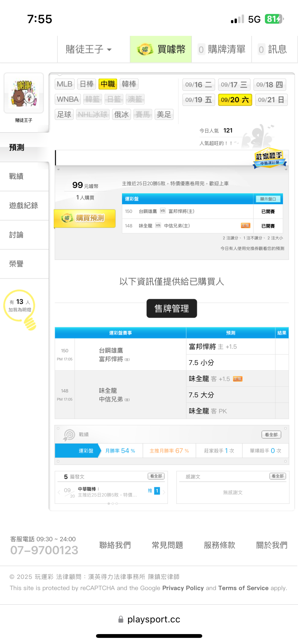The image size is (298, 644).
Task: Click the 戰績 target icon
Action: (x=69, y=435)
